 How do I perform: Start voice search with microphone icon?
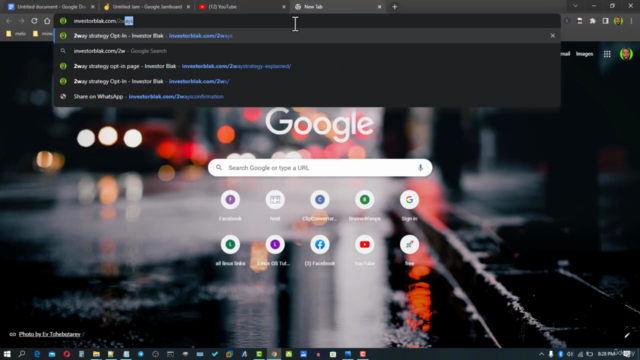[420, 168]
